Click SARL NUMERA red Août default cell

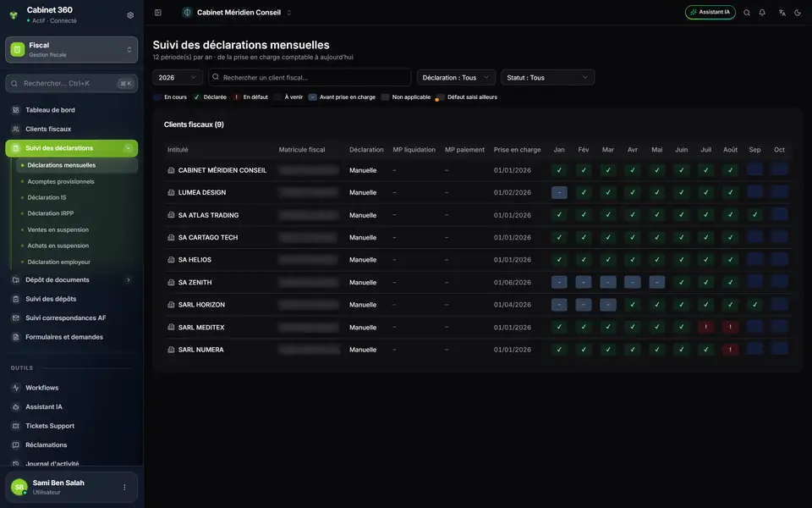tap(730, 350)
